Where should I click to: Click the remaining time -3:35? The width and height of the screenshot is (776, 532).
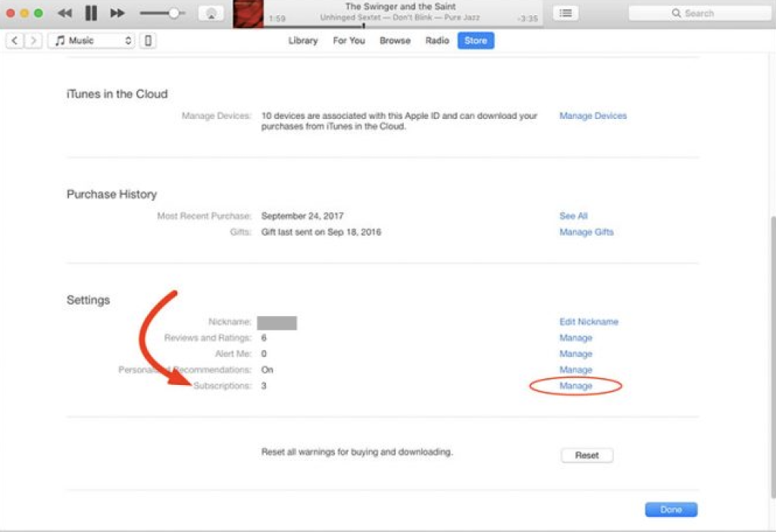527,18
